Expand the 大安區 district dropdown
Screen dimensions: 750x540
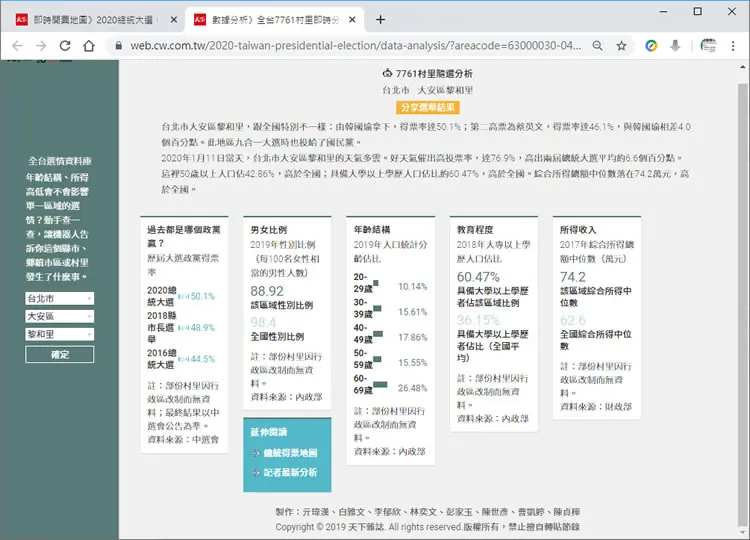60,316
